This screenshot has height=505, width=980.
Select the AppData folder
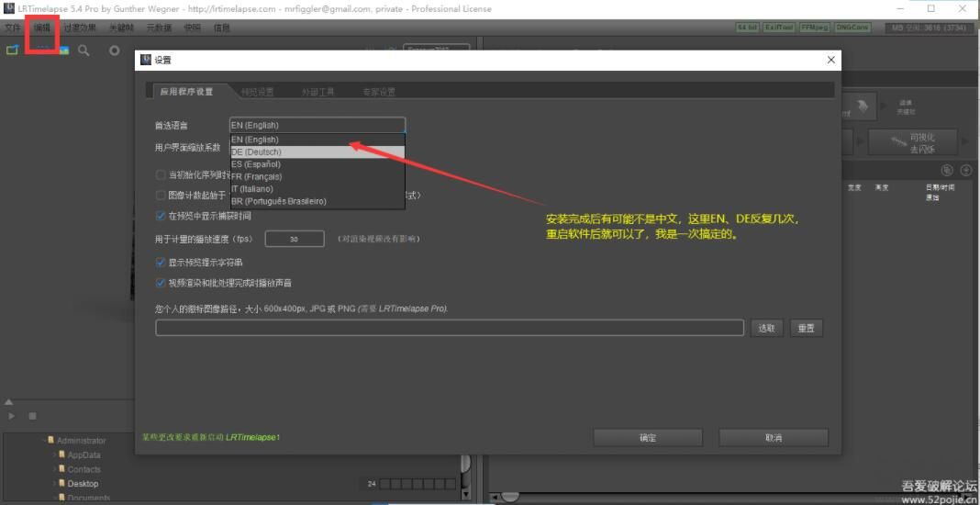[x=84, y=454]
